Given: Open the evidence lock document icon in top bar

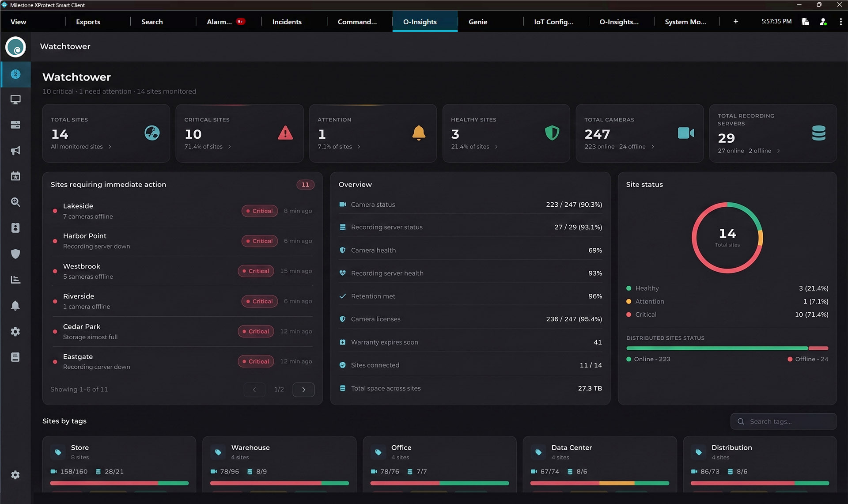Looking at the screenshot, I should pyautogui.click(x=805, y=22).
